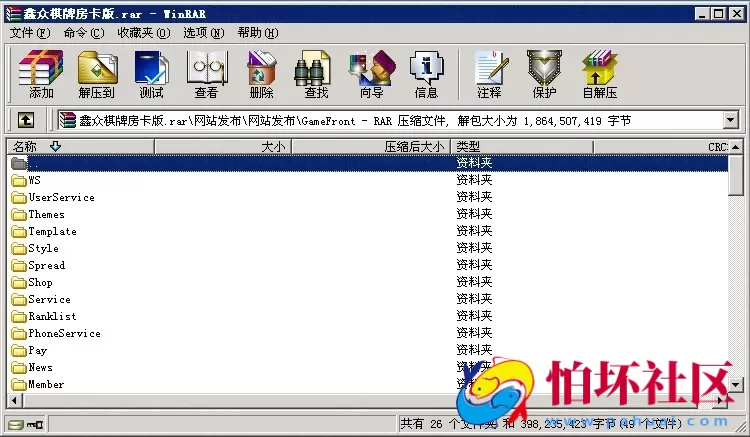Open the Options (选项) menu
The width and height of the screenshot is (750, 437).
(203, 33)
